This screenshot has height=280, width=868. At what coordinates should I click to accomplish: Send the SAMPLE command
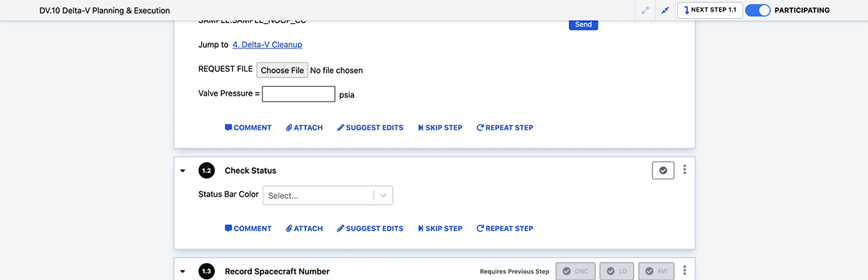(583, 25)
